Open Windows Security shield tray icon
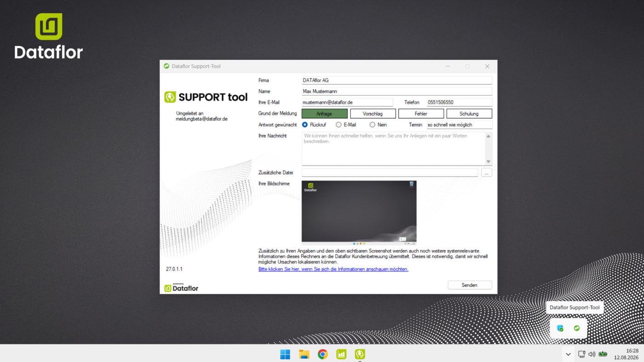The height and width of the screenshot is (362, 644). tap(560, 328)
